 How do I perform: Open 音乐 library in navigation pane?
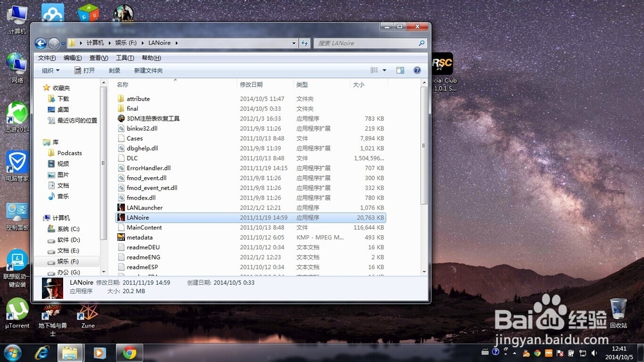coord(63,196)
